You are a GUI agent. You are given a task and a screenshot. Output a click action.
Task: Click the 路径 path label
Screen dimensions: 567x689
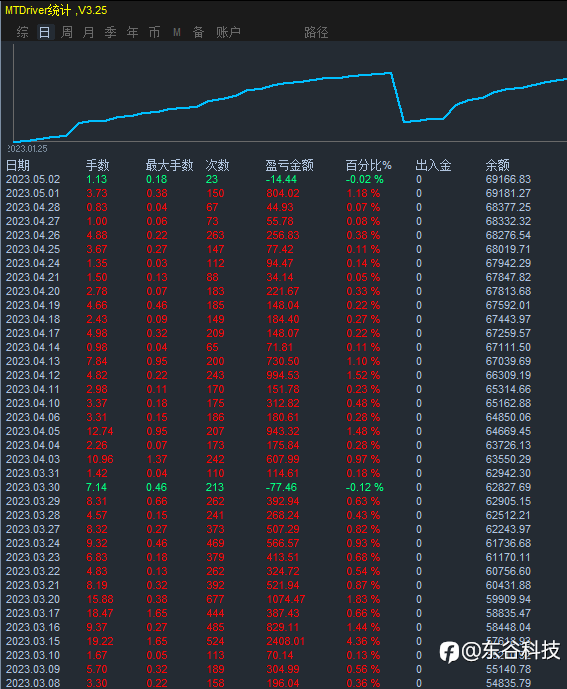click(x=316, y=32)
